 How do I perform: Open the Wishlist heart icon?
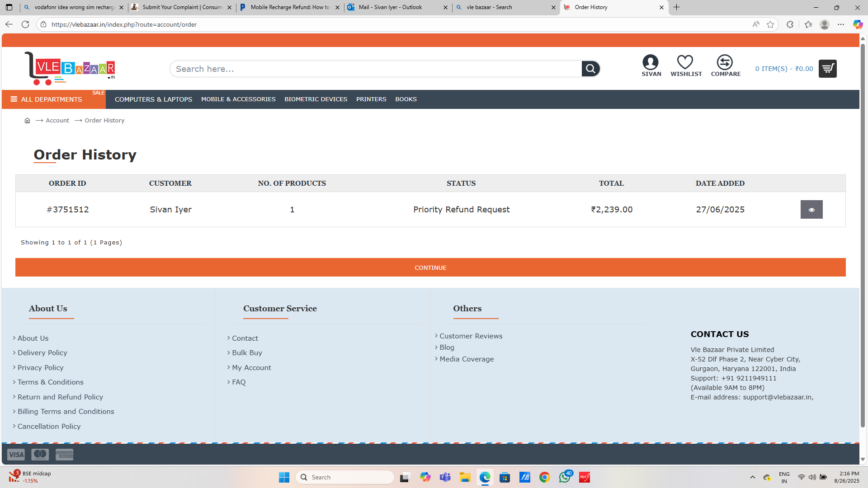[685, 62]
